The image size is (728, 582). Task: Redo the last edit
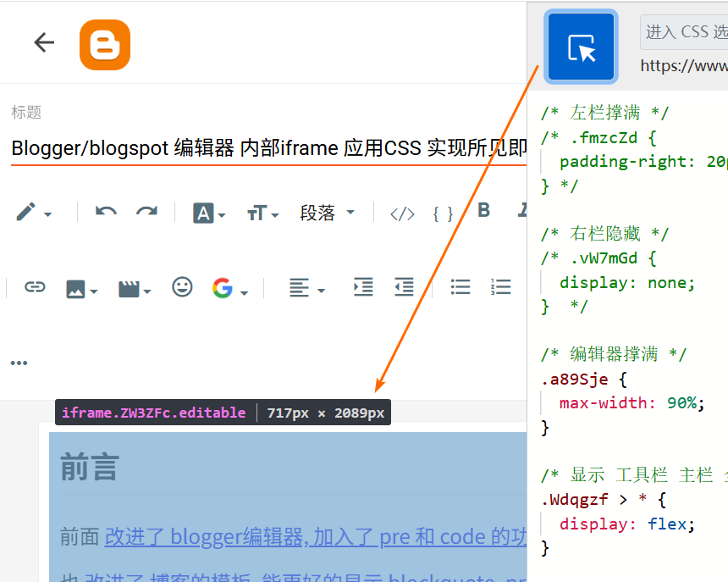click(146, 212)
